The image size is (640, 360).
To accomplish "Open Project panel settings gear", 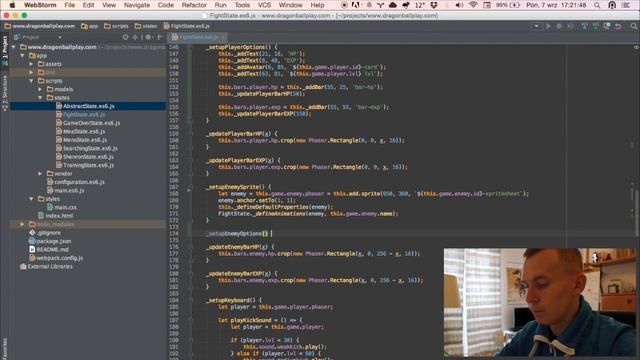I will coord(149,37).
